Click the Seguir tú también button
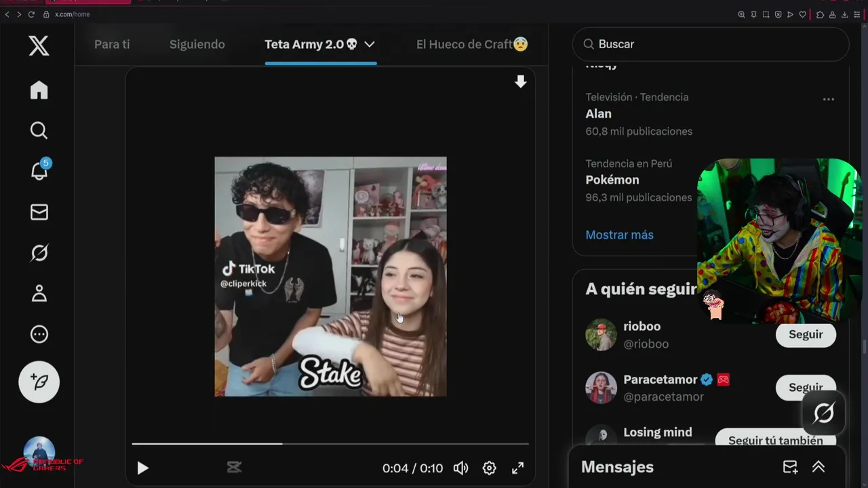The width and height of the screenshot is (868, 488). click(x=775, y=439)
